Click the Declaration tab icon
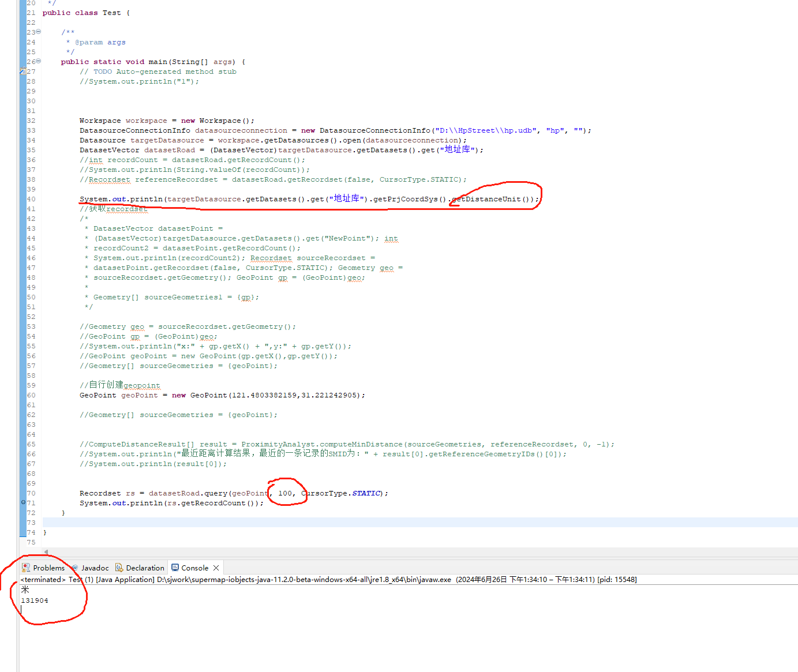 pyautogui.click(x=119, y=568)
